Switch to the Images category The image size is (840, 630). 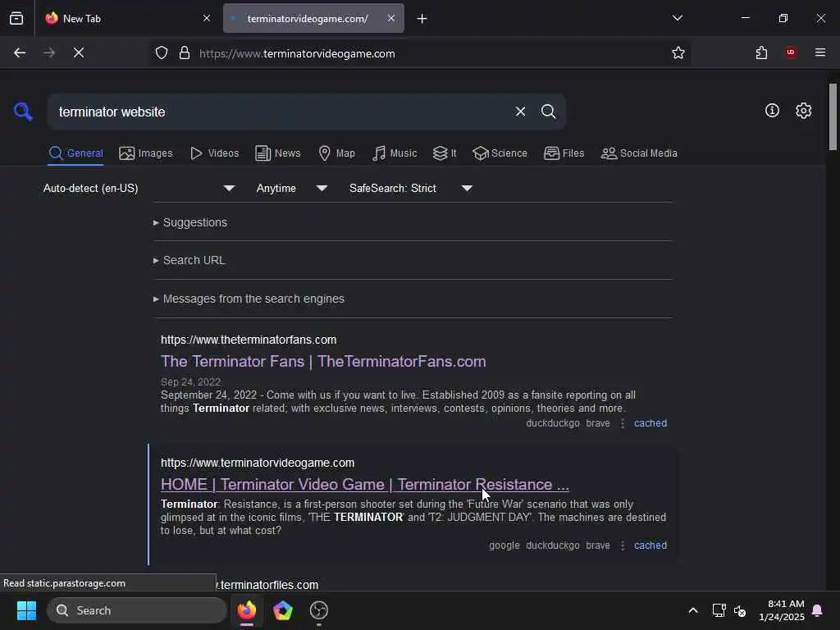tap(146, 153)
